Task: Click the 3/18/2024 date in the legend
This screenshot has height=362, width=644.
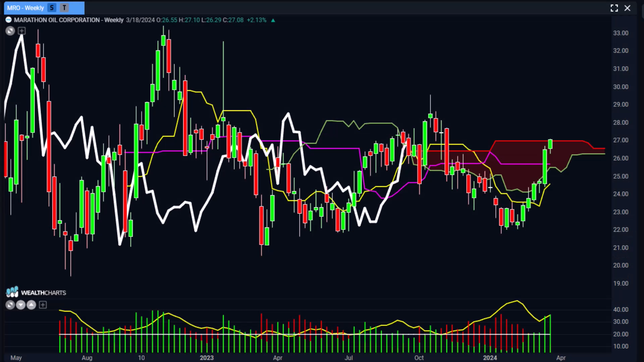Action: click(x=141, y=20)
